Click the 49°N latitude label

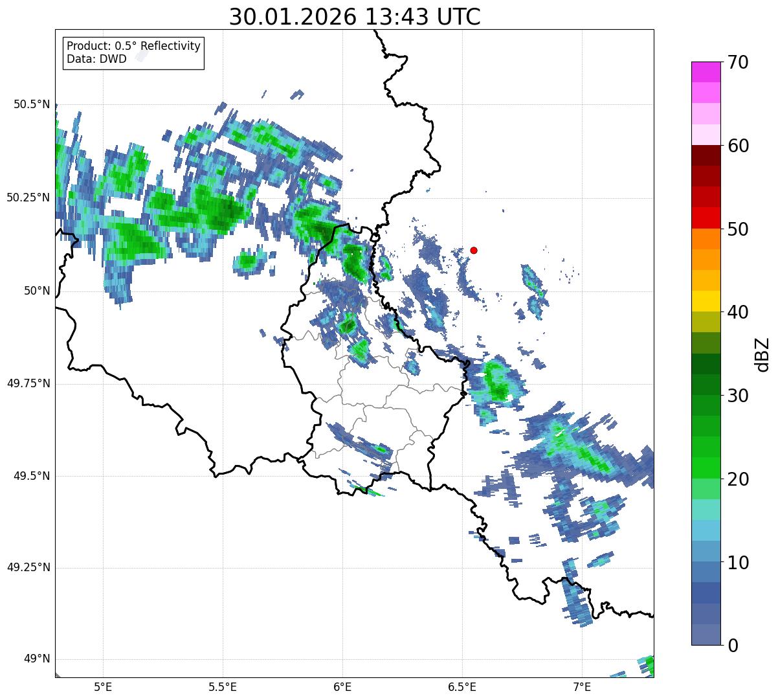pos(36,659)
